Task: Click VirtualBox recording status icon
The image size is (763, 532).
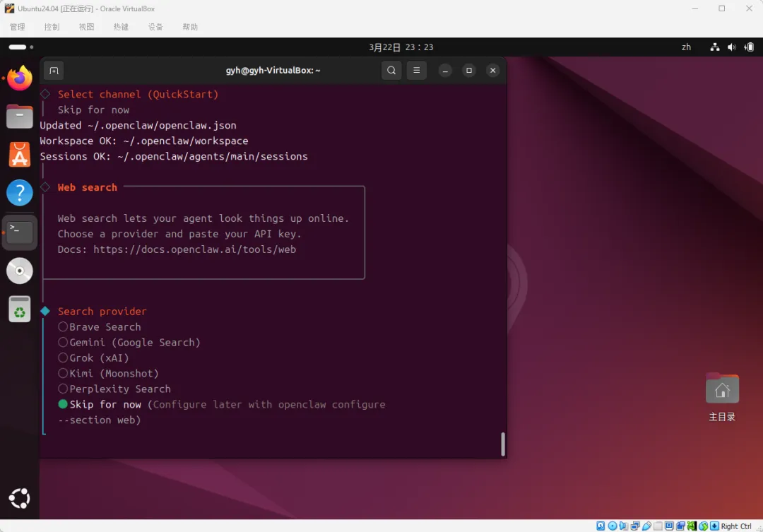Action: pos(681,526)
